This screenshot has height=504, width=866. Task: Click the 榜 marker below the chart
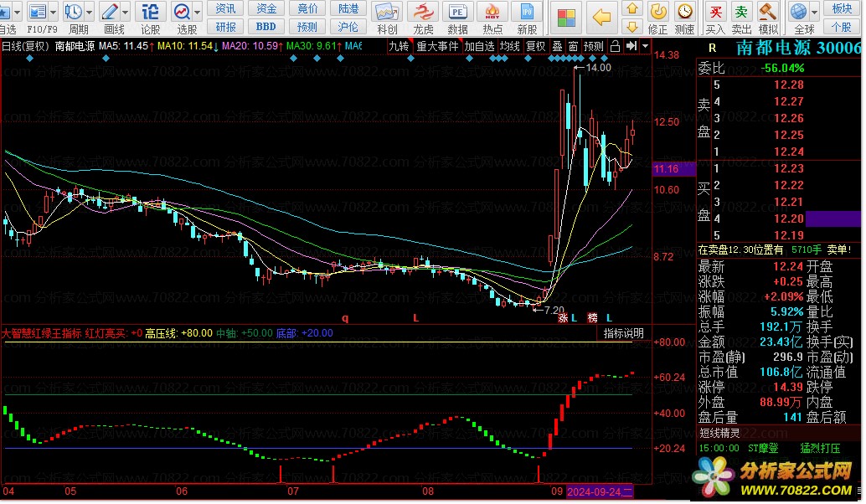tap(593, 318)
